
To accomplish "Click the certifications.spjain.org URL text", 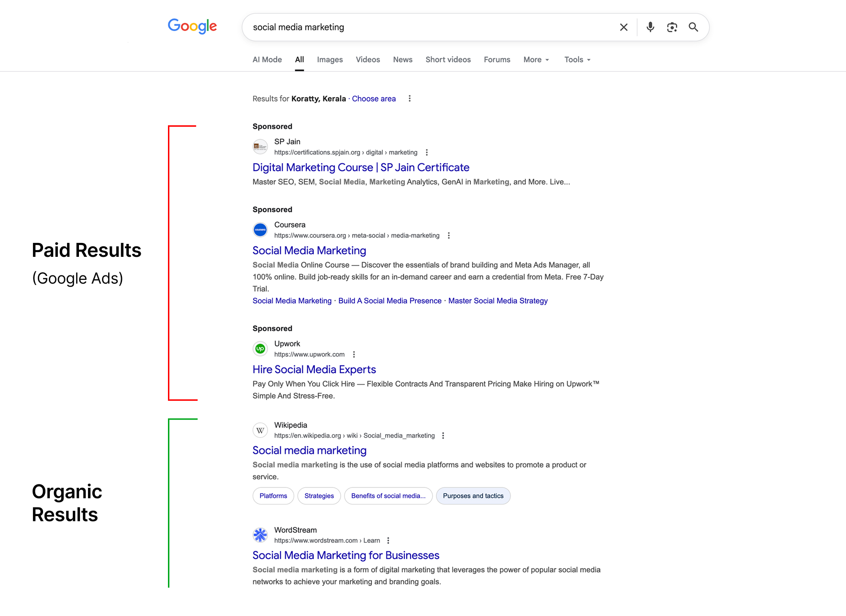I will pos(345,153).
